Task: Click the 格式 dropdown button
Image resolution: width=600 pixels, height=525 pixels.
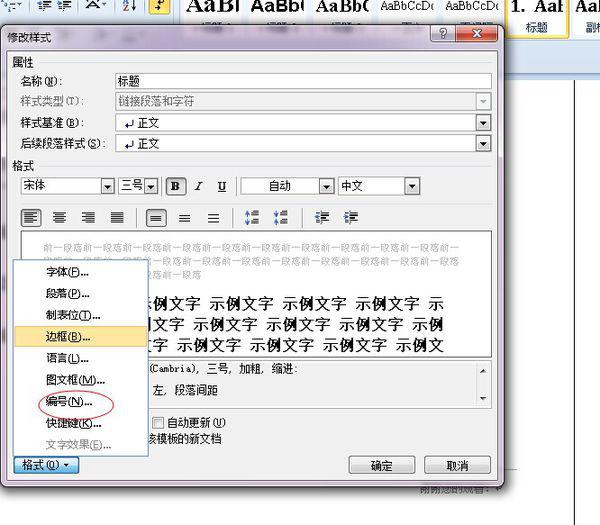Action: pos(46,465)
